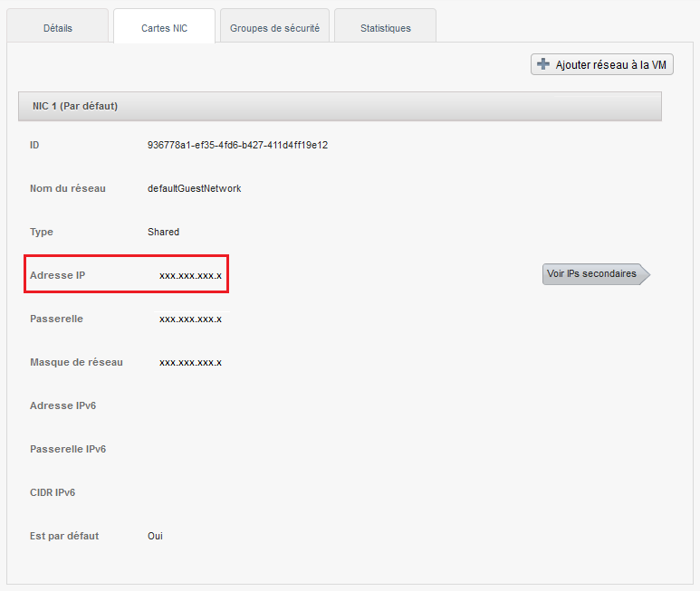The height and width of the screenshot is (591, 700).
Task: Collapse the NIC 1 (Par défaut) header
Action: (340, 106)
